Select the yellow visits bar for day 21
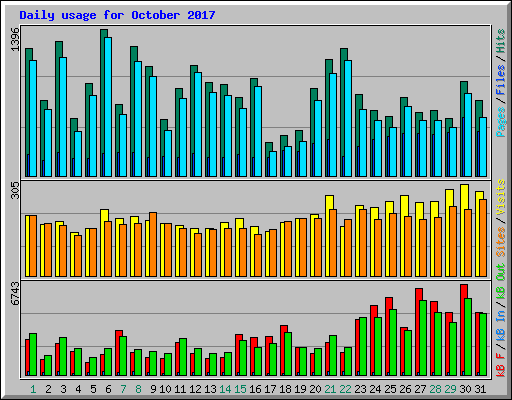Viewport: 512px width, 400px height. coord(328,236)
